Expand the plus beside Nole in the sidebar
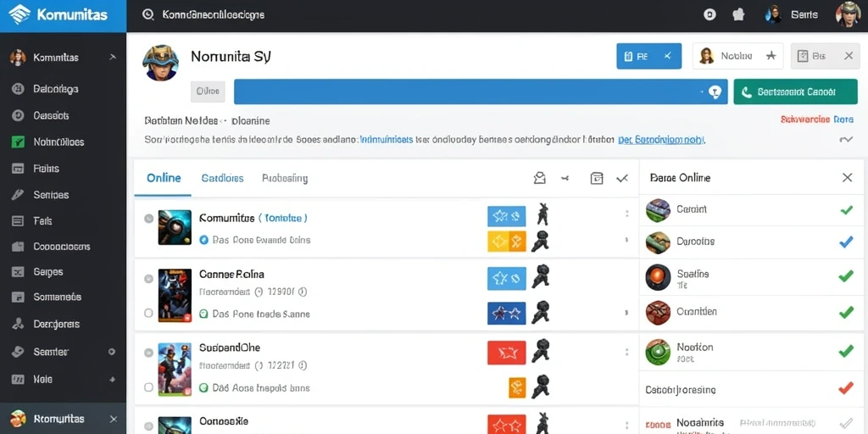This screenshot has height=434, width=868. coord(113,379)
